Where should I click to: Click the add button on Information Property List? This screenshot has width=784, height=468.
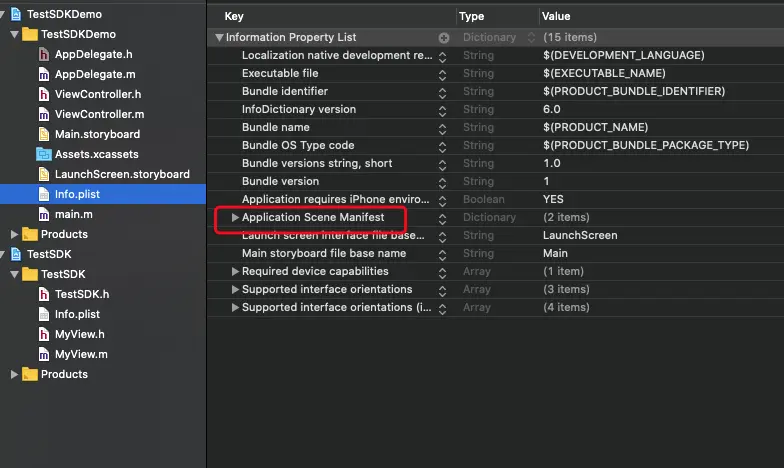point(443,37)
